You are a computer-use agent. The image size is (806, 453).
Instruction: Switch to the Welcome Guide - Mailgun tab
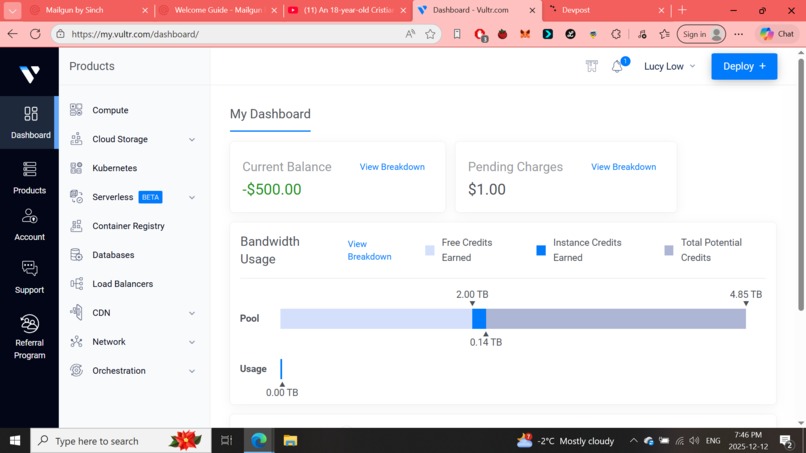click(218, 10)
